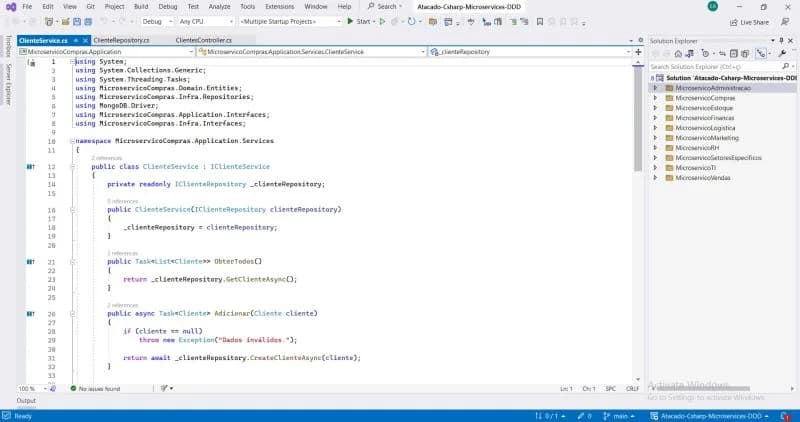Open the main branch selector in status bar
The image size is (800, 422).
click(x=619, y=416)
